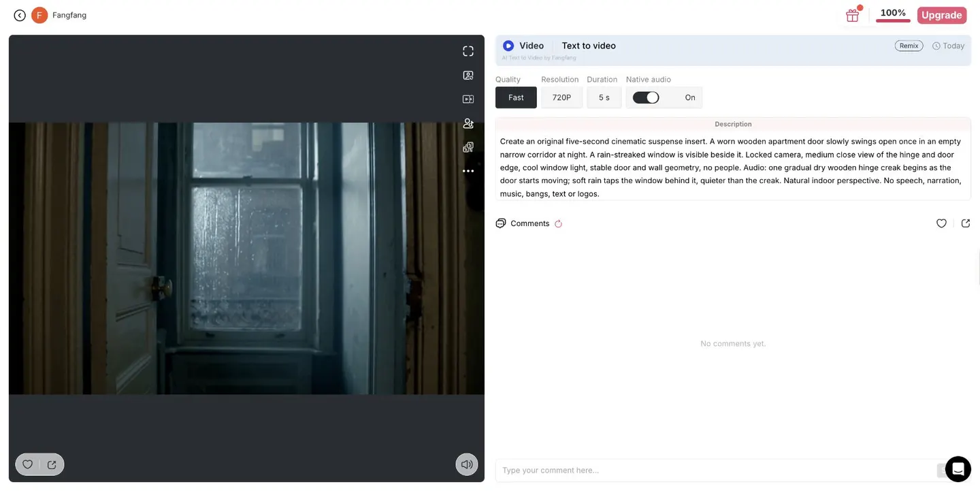Like the video with the heart on the player
The width and height of the screenshot is (980, 491).
tap(28, 464)
